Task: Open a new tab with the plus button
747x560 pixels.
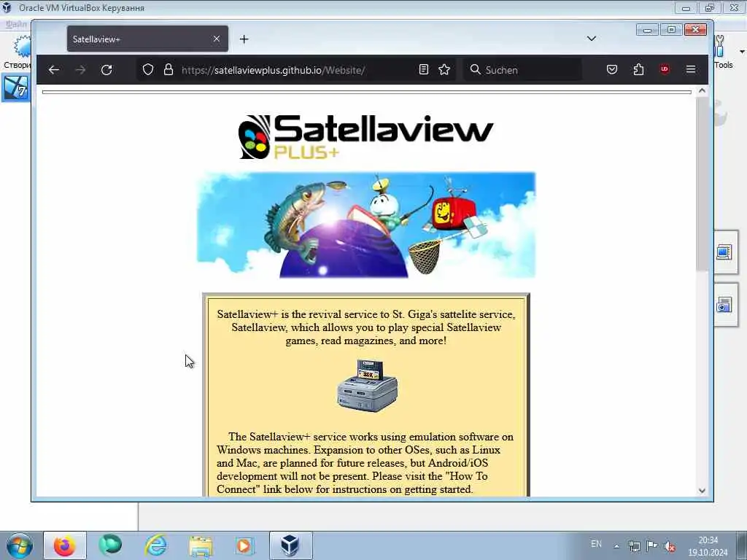Action: pos(244,39)
